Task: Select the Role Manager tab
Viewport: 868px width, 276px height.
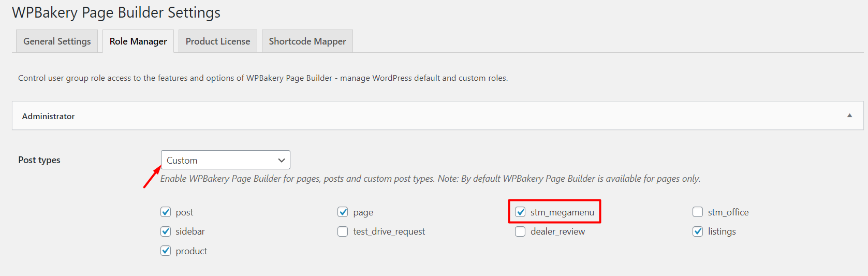Action: pos(138,41)
